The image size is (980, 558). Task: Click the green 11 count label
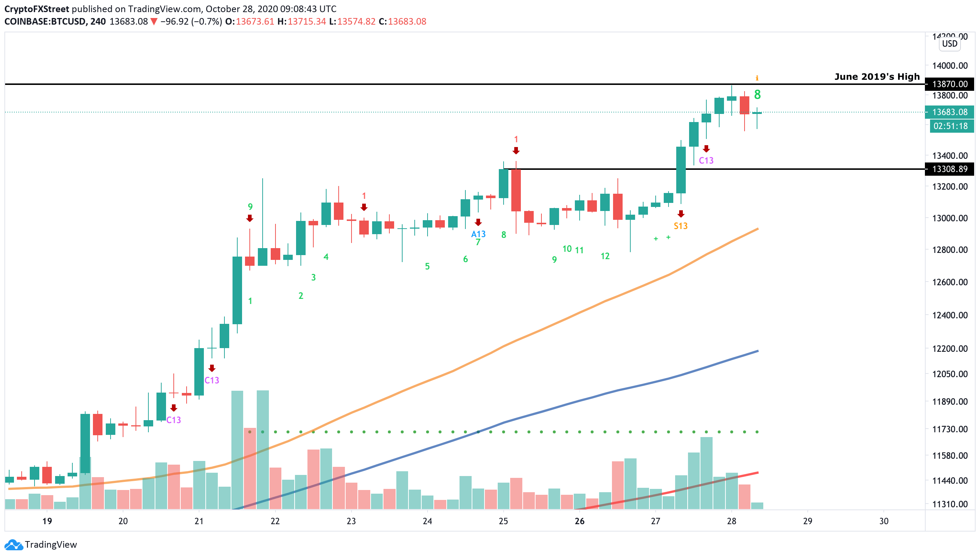pyautogui.click(x=579, y=251)
